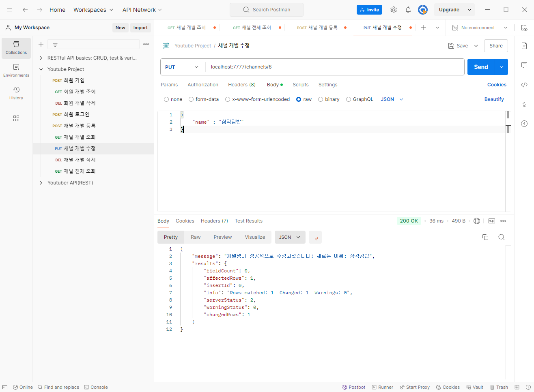Click the Send button
Image resolution: width=534 pixels, height=392 pixels.
(x=481, y=67)
